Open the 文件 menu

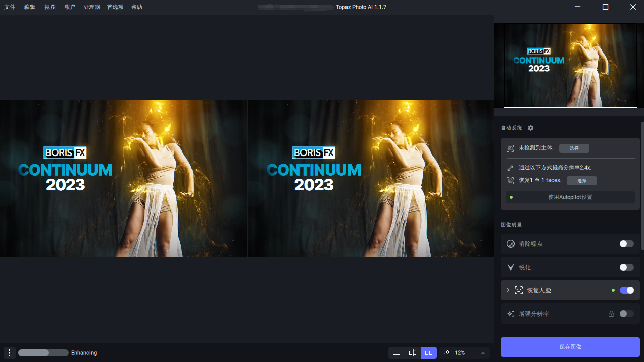10,7
